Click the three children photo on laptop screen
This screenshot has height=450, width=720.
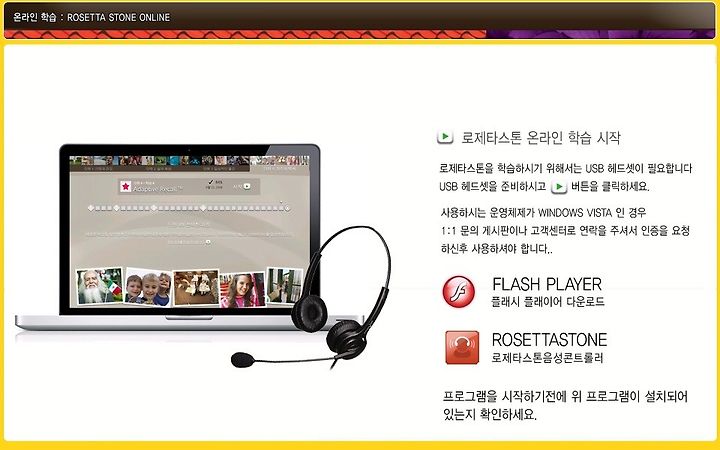pos(148,288)
